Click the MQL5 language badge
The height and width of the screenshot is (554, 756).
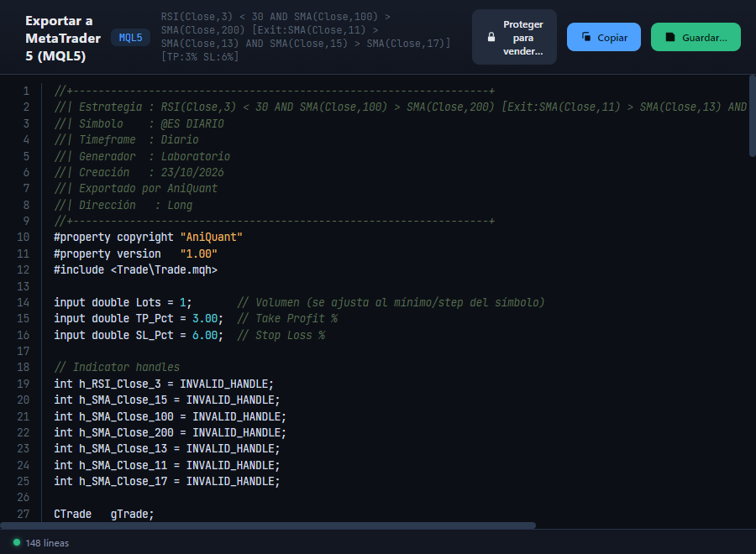pyautogui.click(x=131, y=38)
